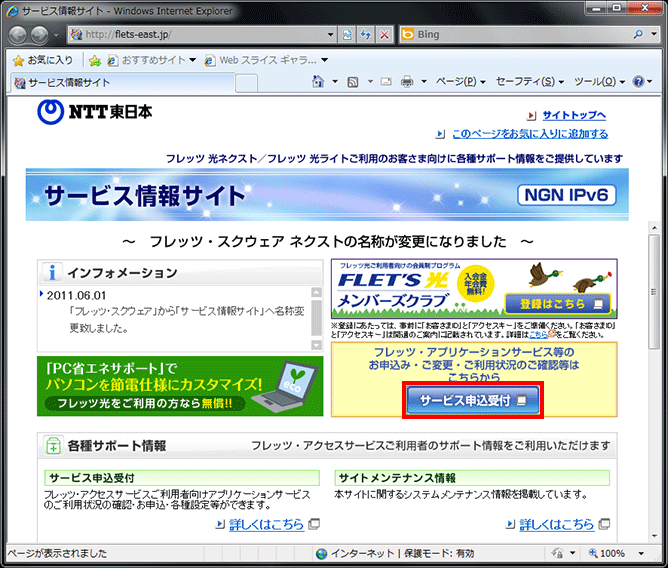Open the ページ(P) menu
668x568 pixels.
[460, 81]
